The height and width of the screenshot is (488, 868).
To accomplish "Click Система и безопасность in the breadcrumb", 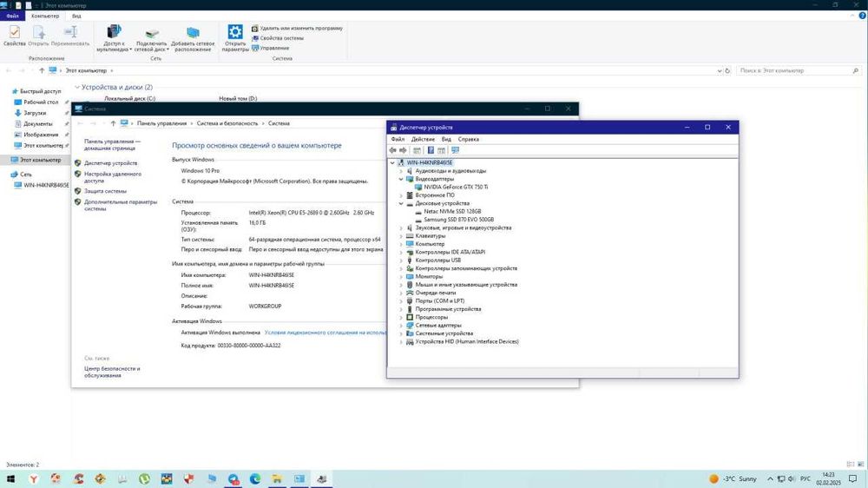I will coord(227,123).
